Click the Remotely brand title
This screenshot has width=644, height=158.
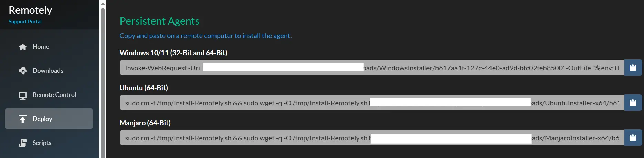(30, 10)
